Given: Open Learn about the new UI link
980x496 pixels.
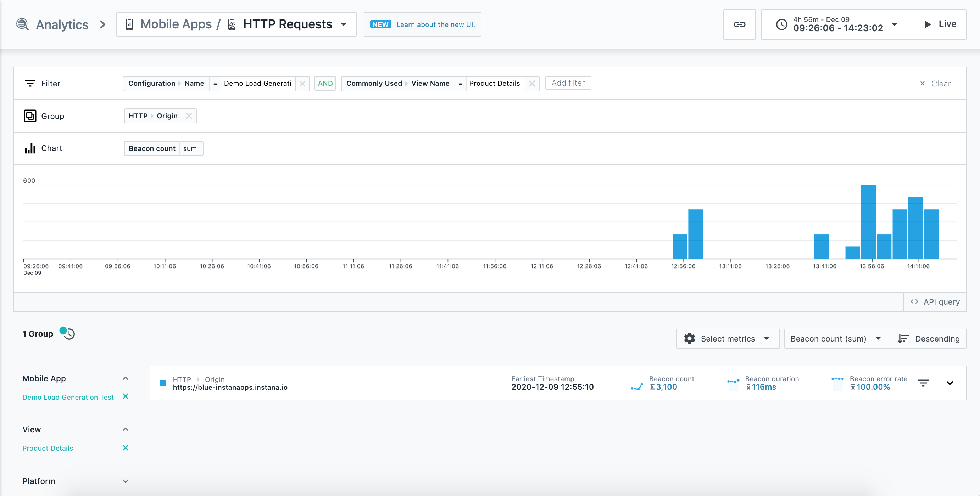Looking at the screenshot, I should (422, 24).
